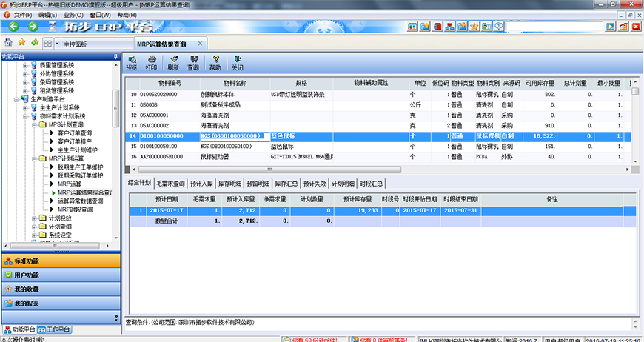644x342 pixels.
Task: Click the yellow star favorites icon
Action: point(21,43)
